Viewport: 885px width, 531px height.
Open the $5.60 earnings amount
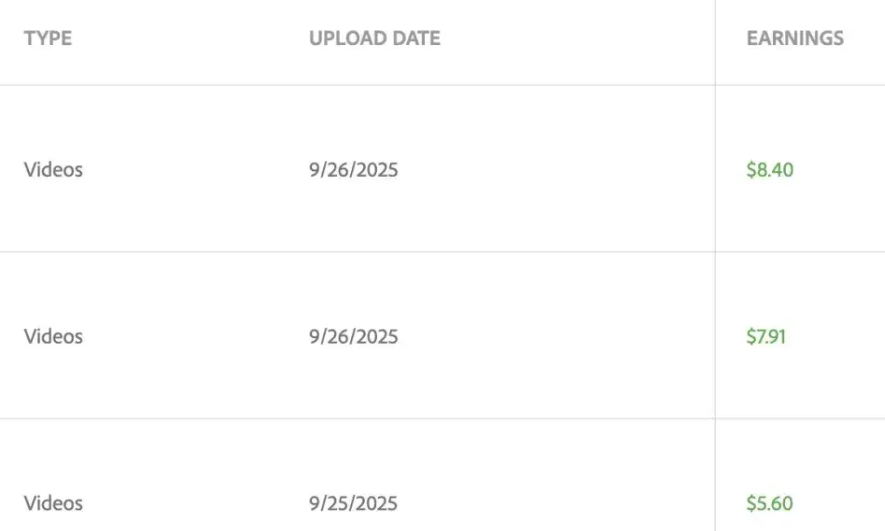click(x=769, y=503)
